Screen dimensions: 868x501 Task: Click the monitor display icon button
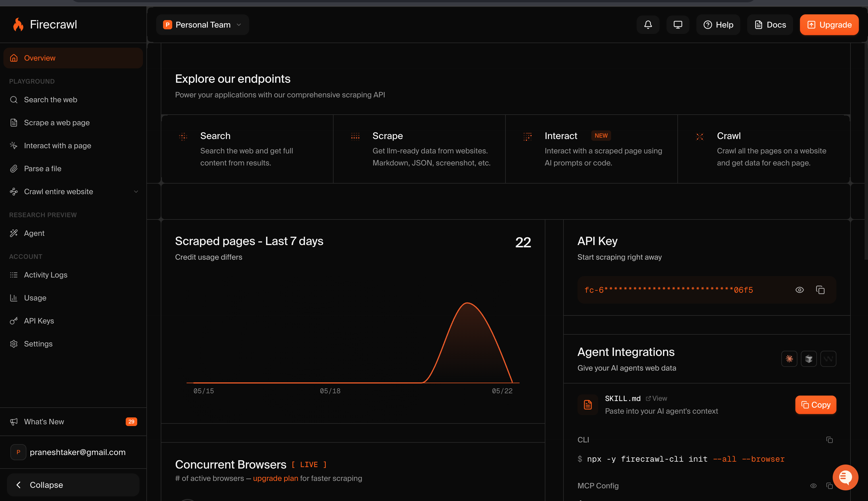[x=678, y=25]
